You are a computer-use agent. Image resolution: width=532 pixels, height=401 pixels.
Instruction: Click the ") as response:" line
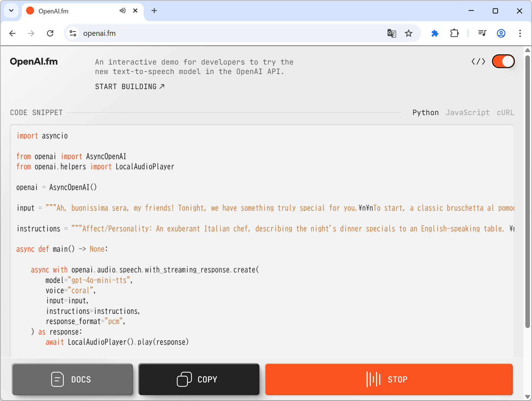click(56, 332)
